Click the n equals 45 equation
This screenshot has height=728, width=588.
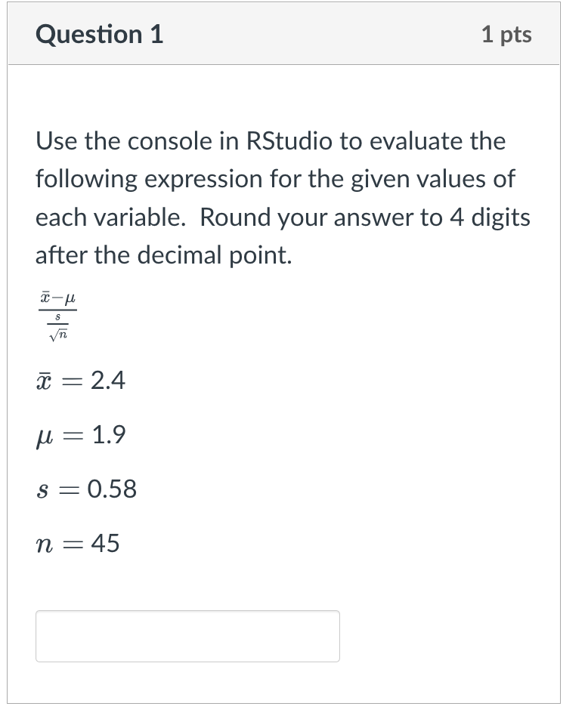(78, 543)
